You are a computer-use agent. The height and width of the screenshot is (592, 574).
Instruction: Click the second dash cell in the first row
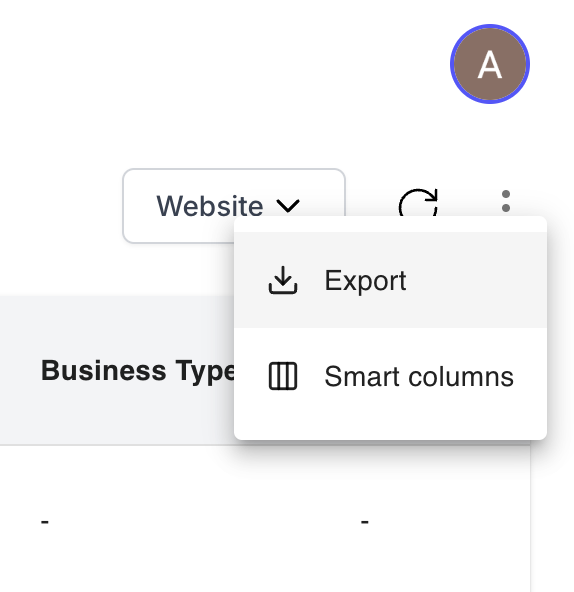point(364,522)
